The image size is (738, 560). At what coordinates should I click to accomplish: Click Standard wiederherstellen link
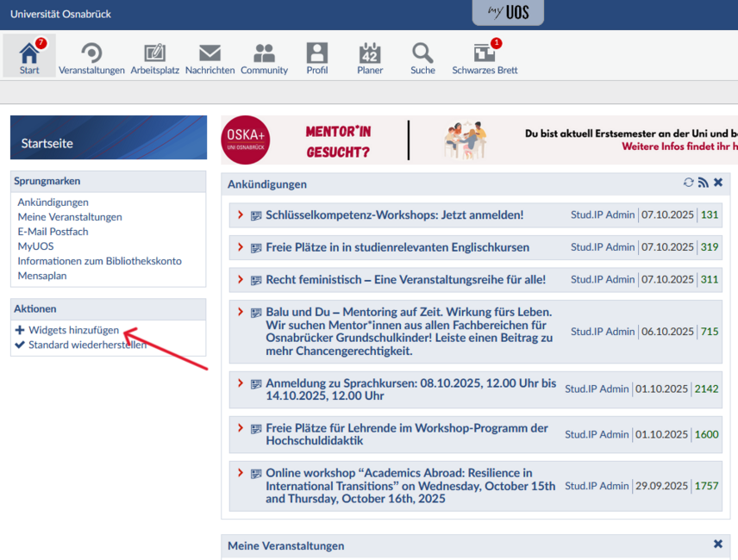pyautogui.click(x=87, y=345)
